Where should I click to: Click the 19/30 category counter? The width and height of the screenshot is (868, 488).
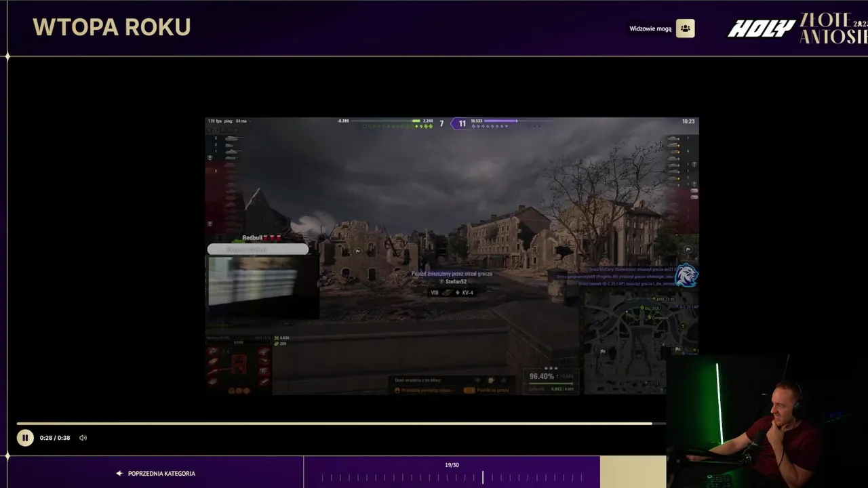click(452, 465)
